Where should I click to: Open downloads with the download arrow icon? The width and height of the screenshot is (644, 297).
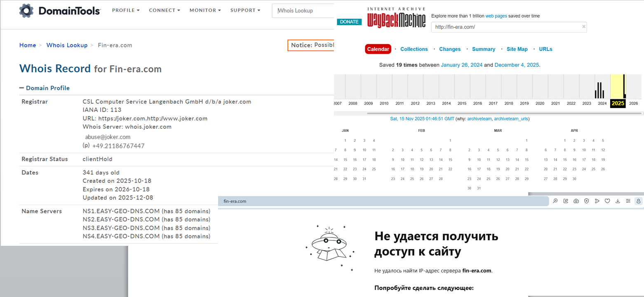(x=618, y=201)
